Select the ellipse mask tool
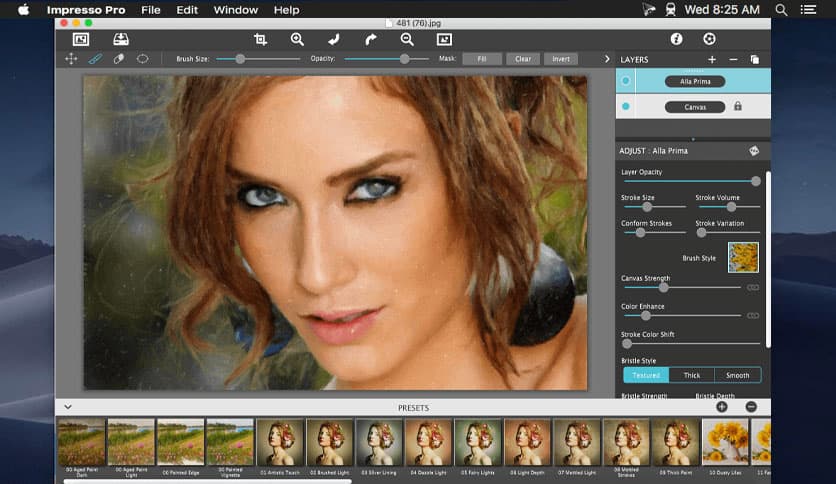 click(142, 59)
